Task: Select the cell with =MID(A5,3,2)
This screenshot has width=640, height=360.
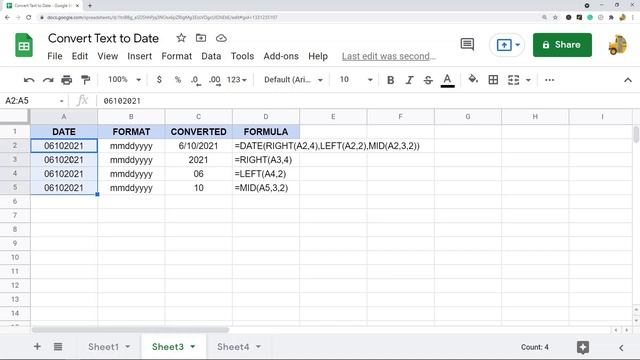Action: coord(266,188)
